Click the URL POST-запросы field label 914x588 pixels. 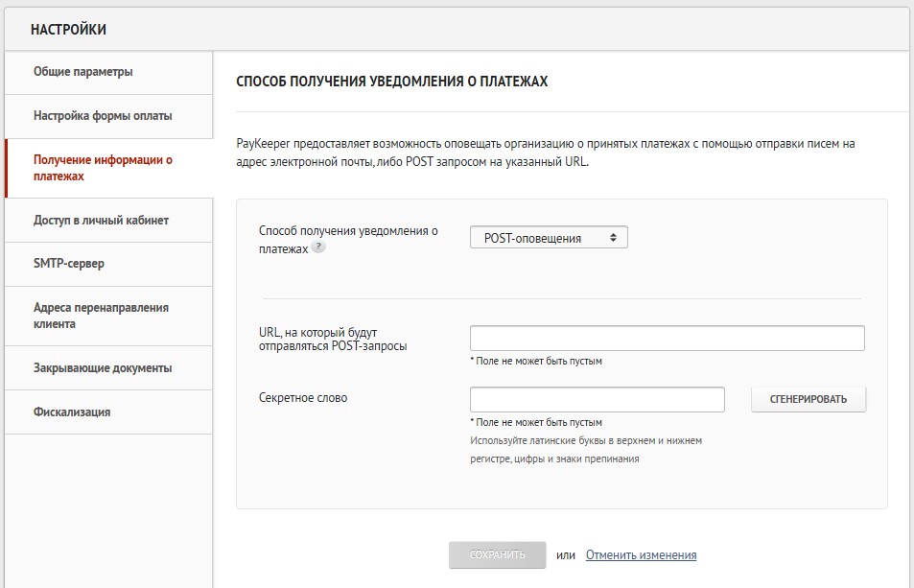tap(333, 339)
